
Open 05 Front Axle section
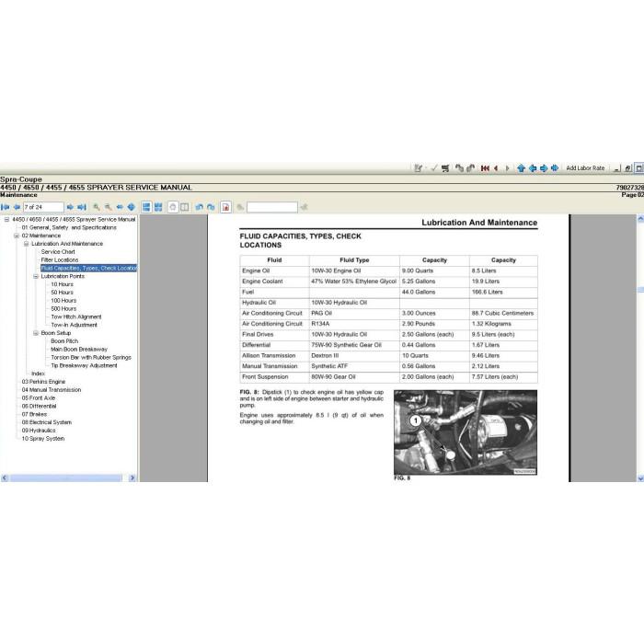(39, 398)
